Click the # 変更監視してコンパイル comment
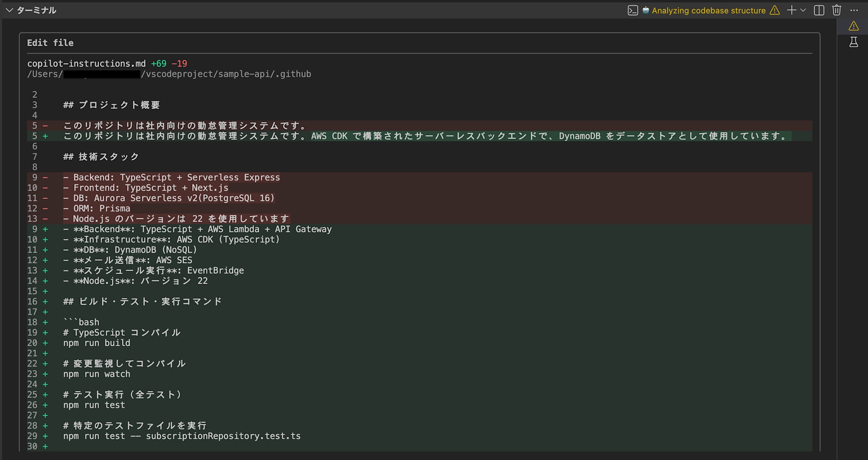 [125, 364]
